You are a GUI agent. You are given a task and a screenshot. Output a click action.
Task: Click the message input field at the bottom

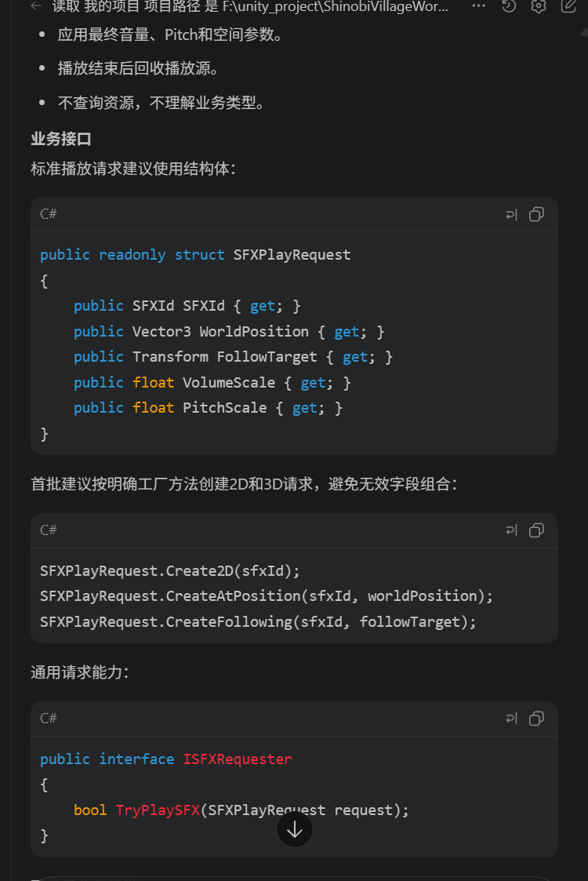tap(294, 878)
